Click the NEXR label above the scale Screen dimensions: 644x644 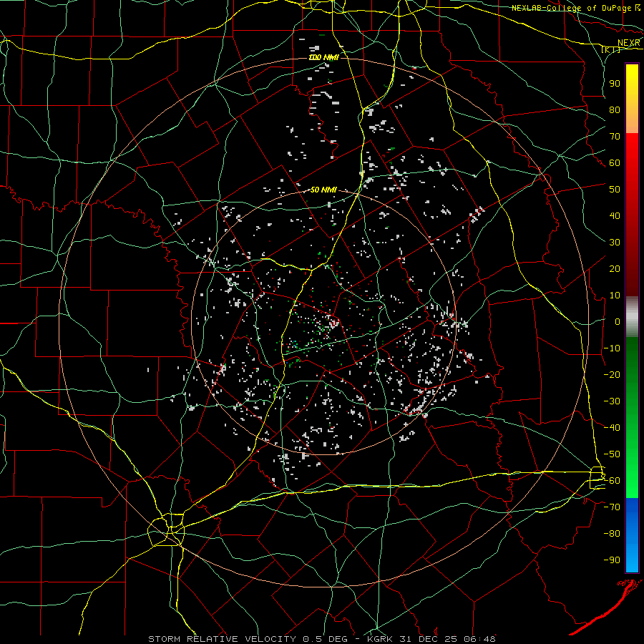[x=629, y=43]
